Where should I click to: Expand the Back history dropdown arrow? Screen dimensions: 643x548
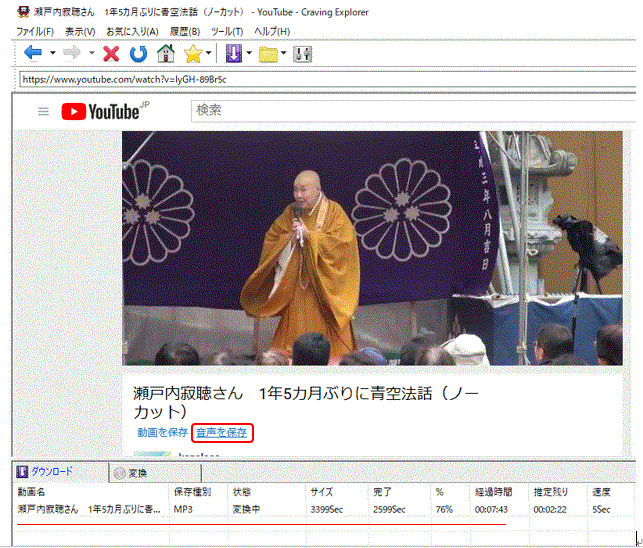pyautogui.click(x=52, y=53)
